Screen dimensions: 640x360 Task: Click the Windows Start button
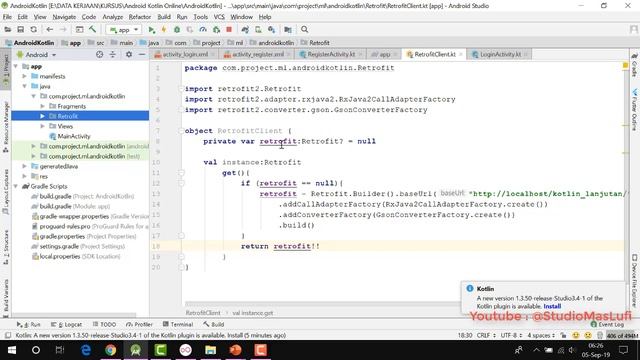tap(11, 350)
